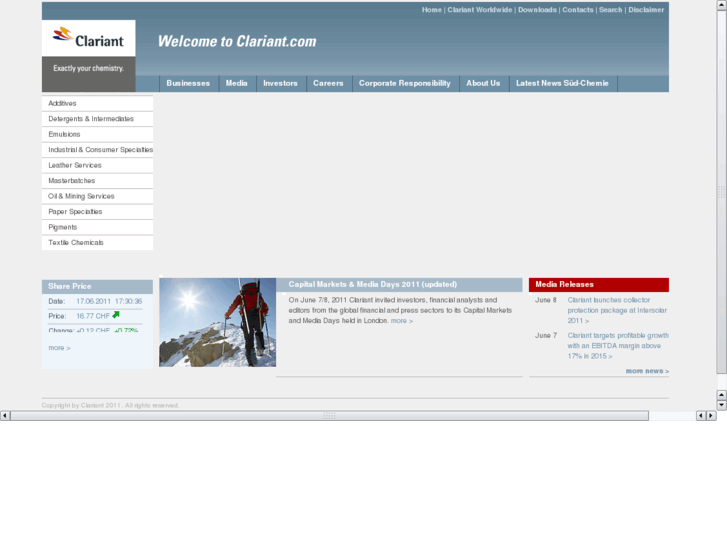Open June 8 collector protection package release
Screen dimensions: 727x545
click(x=617, y=310)
